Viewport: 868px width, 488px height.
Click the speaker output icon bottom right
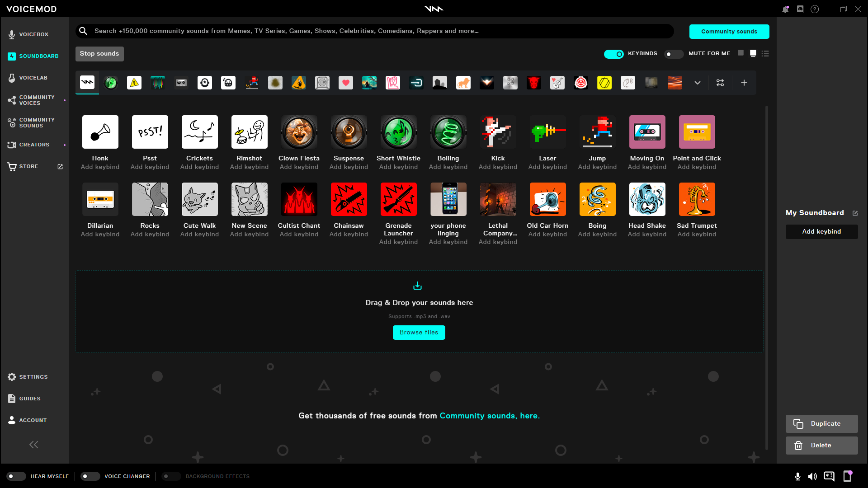[x=813, y=476]
